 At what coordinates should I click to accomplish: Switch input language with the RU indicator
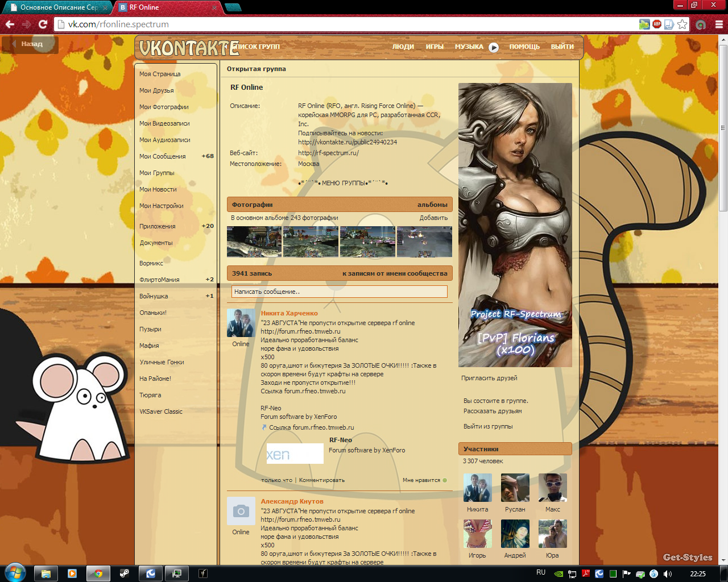tap(541, 572)
